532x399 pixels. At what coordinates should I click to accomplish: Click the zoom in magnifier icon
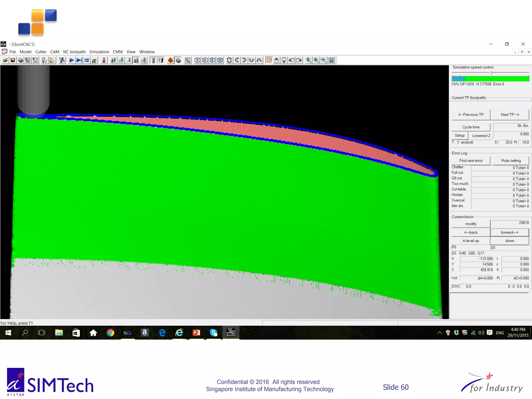316,61
